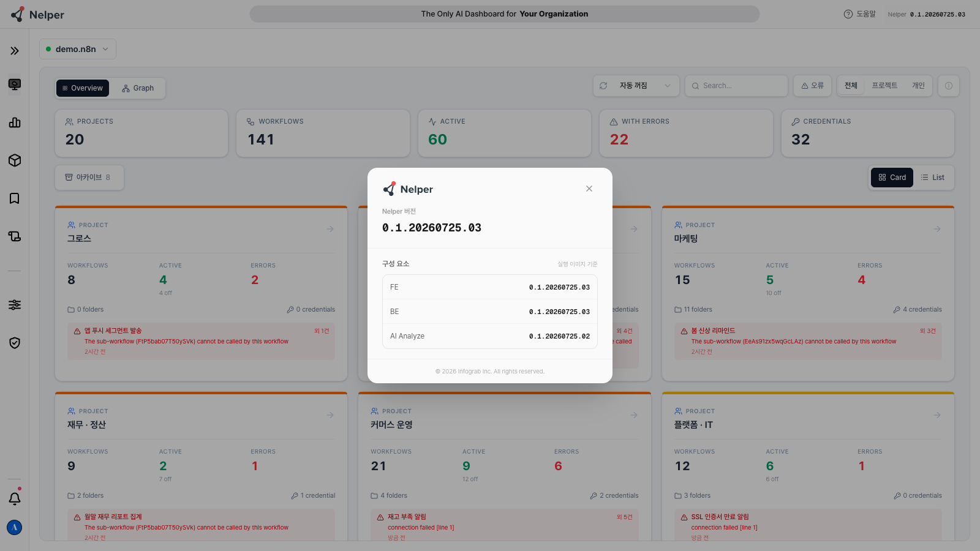
Task: Close the Nelper version dialog
Action: [x=589, y=189]
